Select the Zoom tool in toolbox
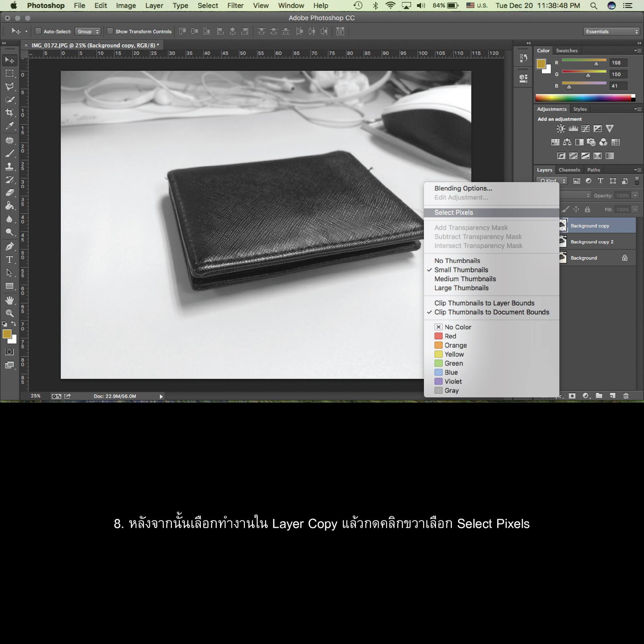 point(10,313)
